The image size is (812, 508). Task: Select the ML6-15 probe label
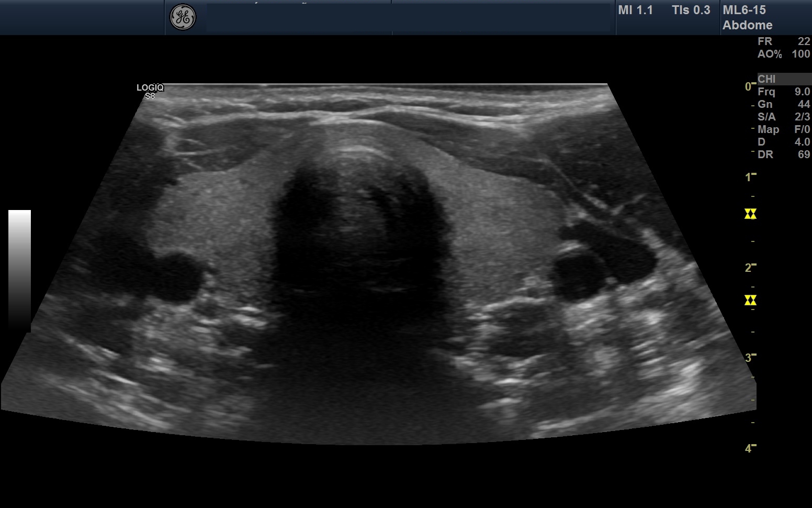(744, 10)
